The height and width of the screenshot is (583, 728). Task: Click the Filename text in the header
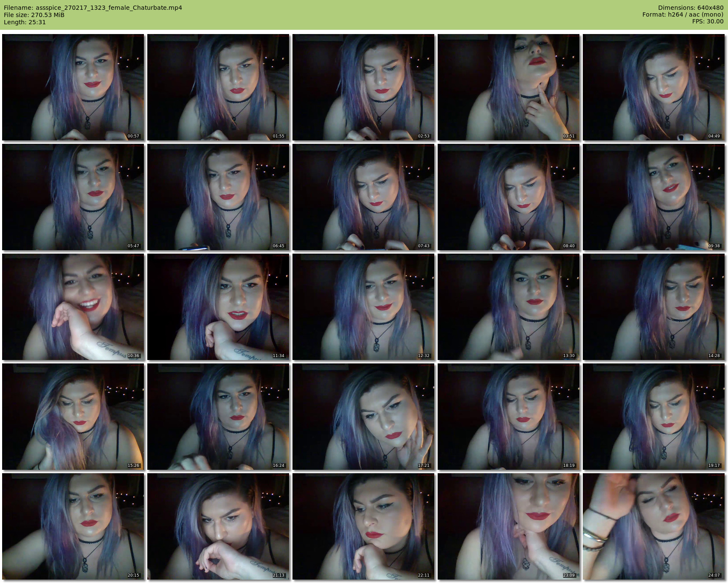[x=93, y=8]
